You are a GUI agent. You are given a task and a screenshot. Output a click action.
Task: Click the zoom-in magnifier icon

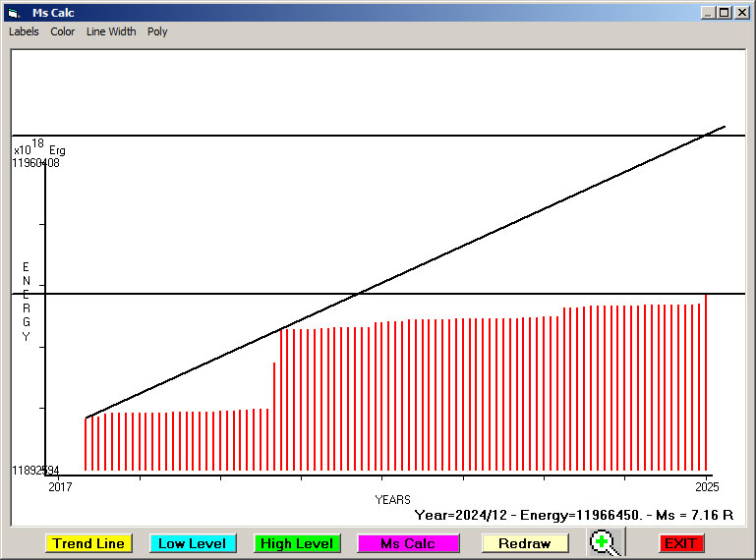tap(606, 542)
